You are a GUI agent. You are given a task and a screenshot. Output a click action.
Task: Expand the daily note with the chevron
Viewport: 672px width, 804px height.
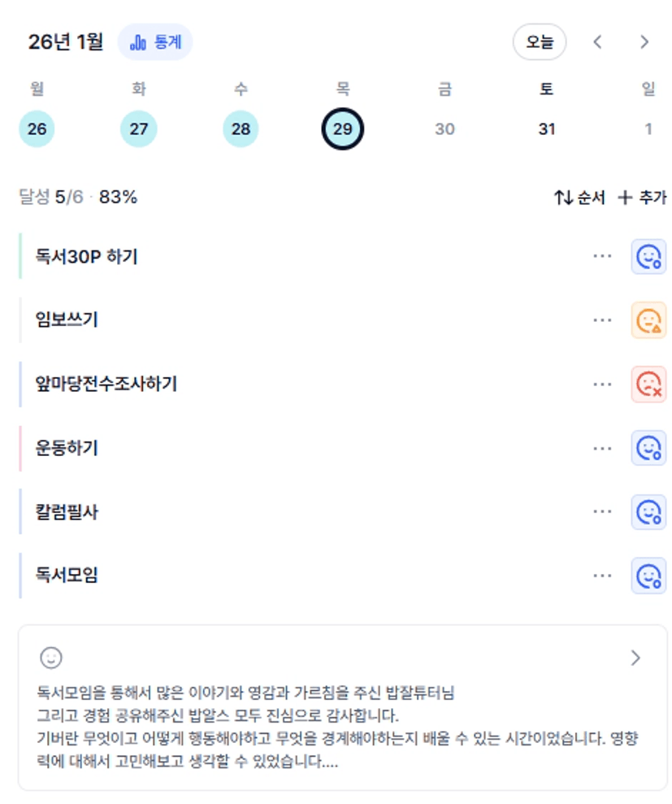(635, 658)
